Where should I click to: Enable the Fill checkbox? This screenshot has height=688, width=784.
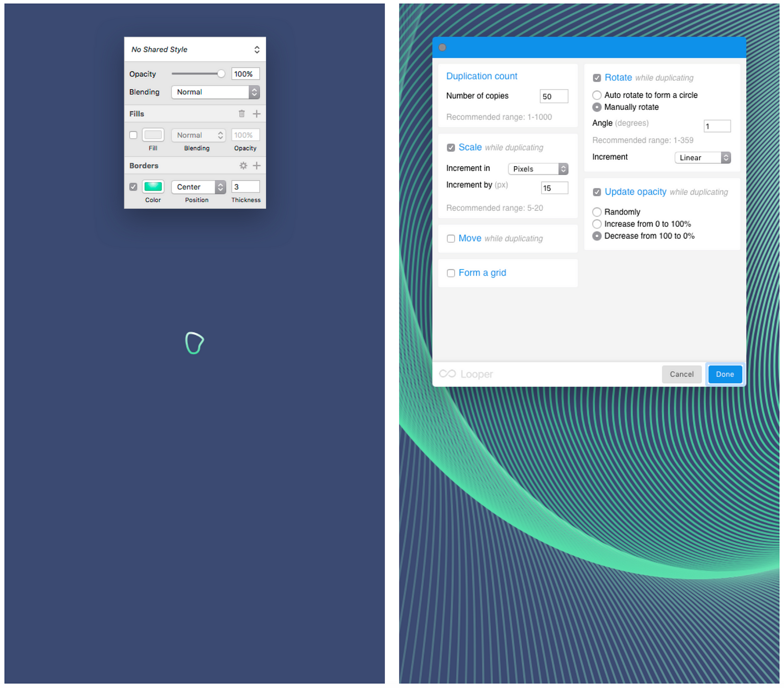click(x=133, y=135)
